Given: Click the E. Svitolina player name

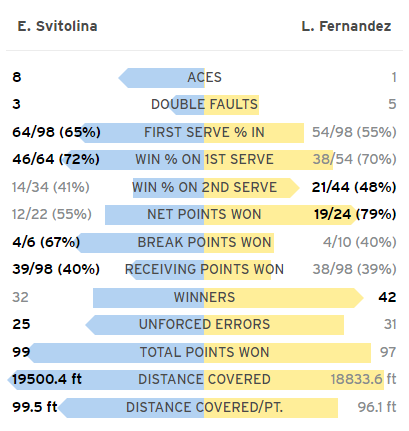Looking at the screenshot, I should click(57, 26).
